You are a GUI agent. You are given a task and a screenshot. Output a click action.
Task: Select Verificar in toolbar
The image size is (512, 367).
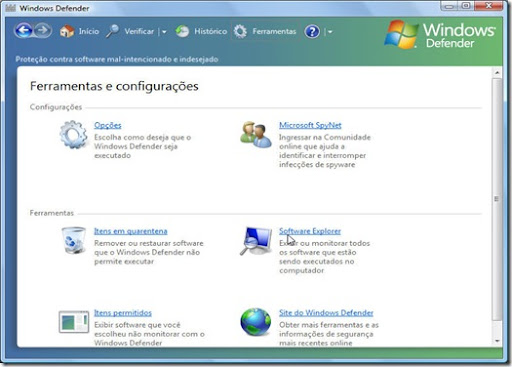coord(139,31)
